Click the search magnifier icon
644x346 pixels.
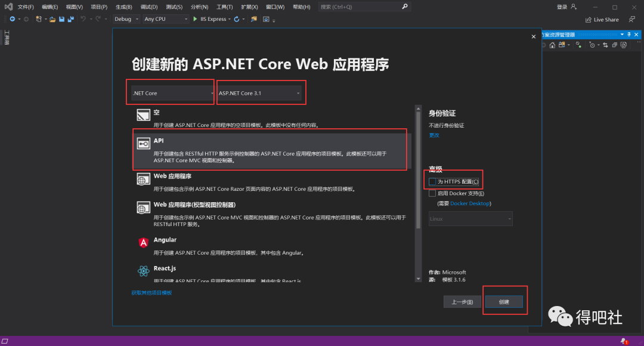tap(404, 7)
